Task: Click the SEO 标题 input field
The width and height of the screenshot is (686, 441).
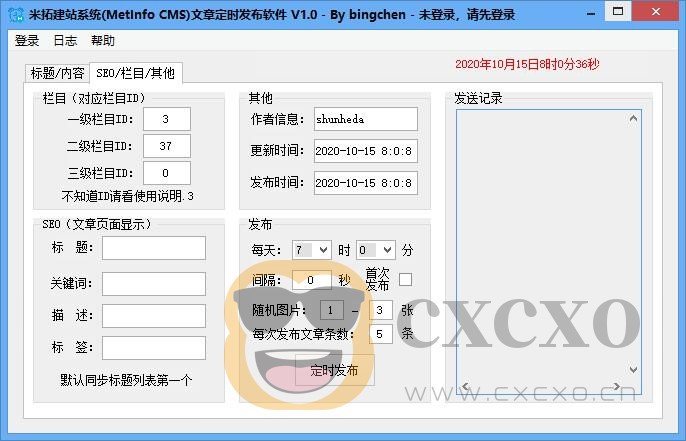Action: [154, 248]
